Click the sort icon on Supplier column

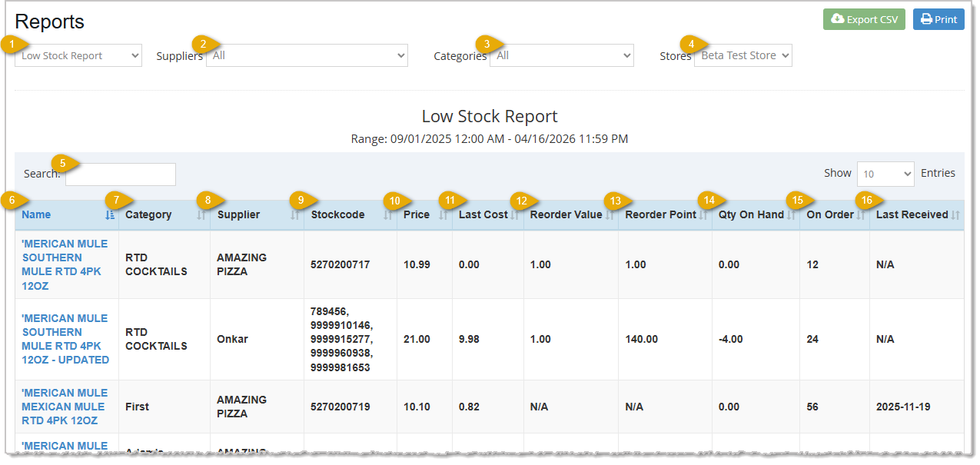(295, 215)
